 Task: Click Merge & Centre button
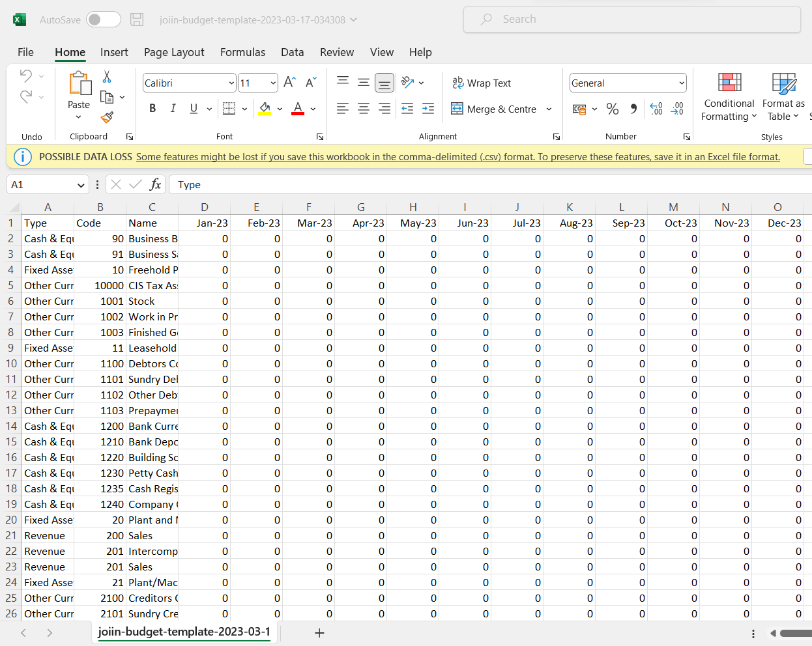494,109
